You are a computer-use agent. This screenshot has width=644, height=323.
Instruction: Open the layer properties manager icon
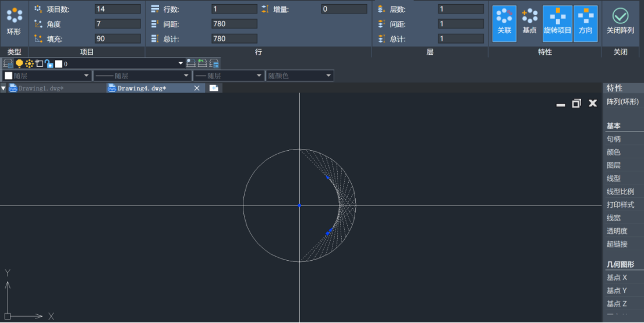(x=8, y=63)
